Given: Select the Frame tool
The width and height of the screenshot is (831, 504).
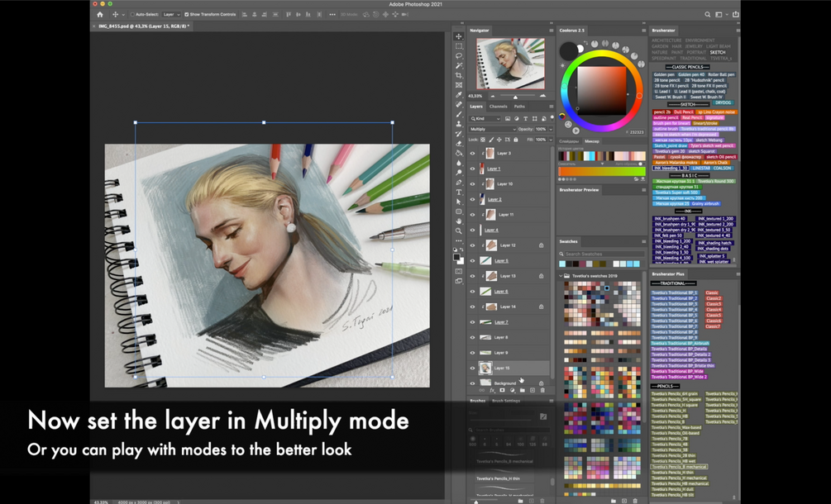Looking at the screenshot, I should coord(459,85).
